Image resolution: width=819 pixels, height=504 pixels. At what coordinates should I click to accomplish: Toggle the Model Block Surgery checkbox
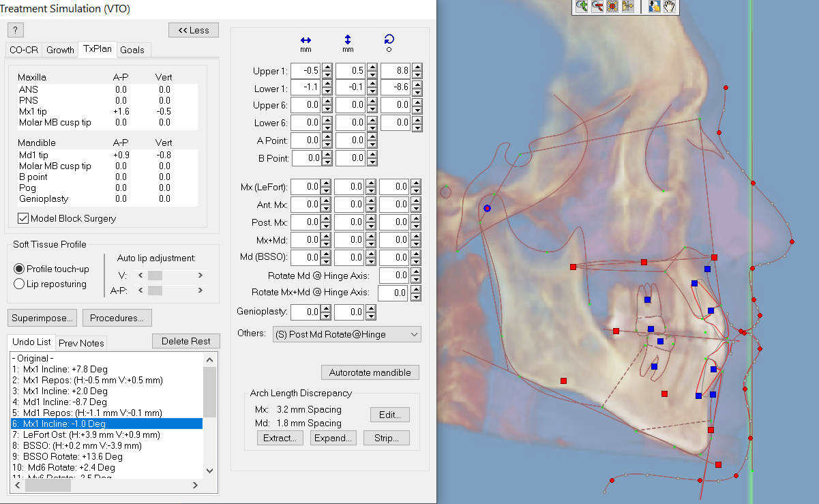23,218
